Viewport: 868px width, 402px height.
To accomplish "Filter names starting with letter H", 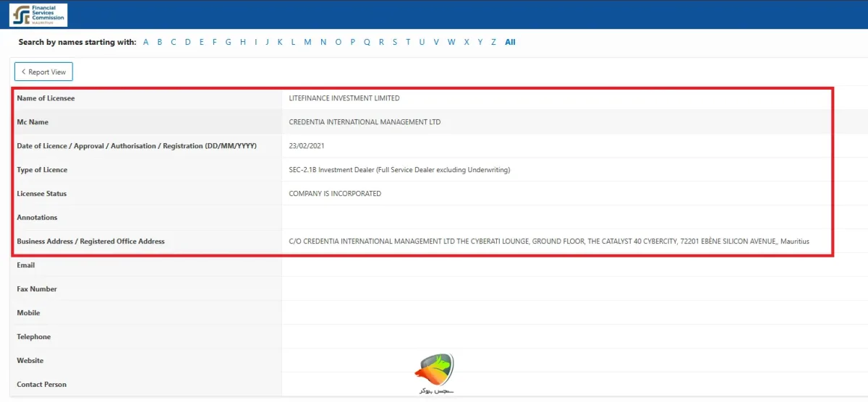I will tap(243, 42).
